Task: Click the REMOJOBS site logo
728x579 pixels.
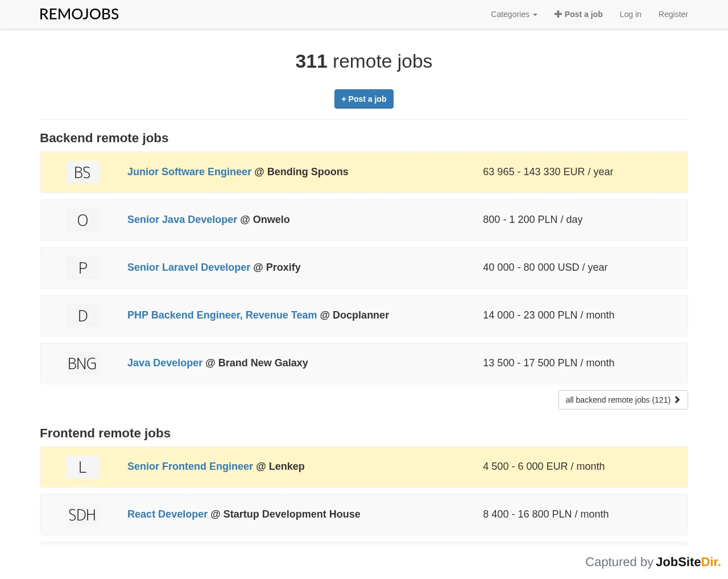Action: [79, 14]
